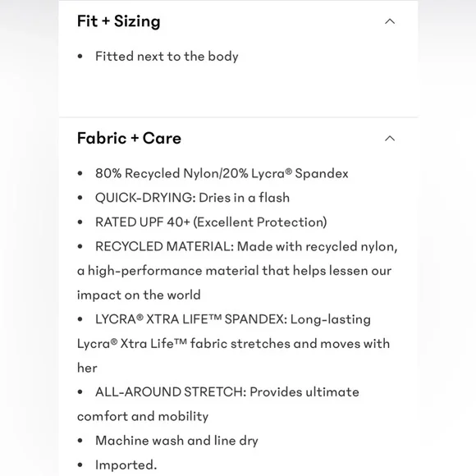Select the 'Fitted next to the body' text
Viewport: 476px width, 476px height.
click(x=167, y=57)
